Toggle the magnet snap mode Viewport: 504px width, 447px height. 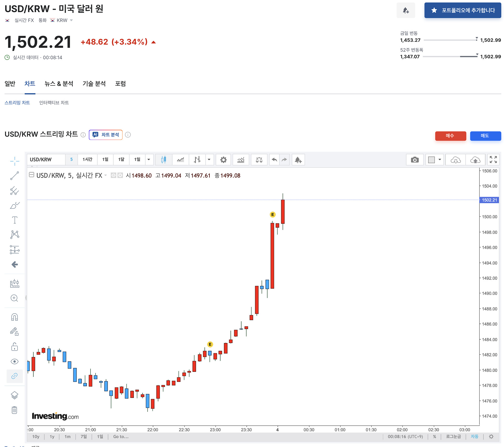14,317
